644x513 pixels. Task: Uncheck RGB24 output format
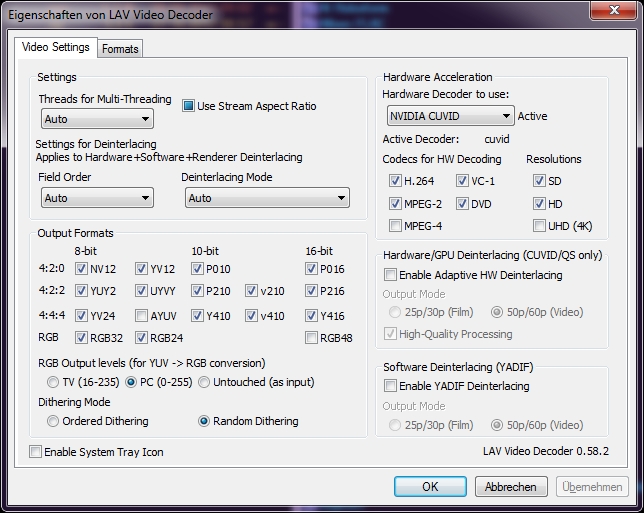pos(141,338)
